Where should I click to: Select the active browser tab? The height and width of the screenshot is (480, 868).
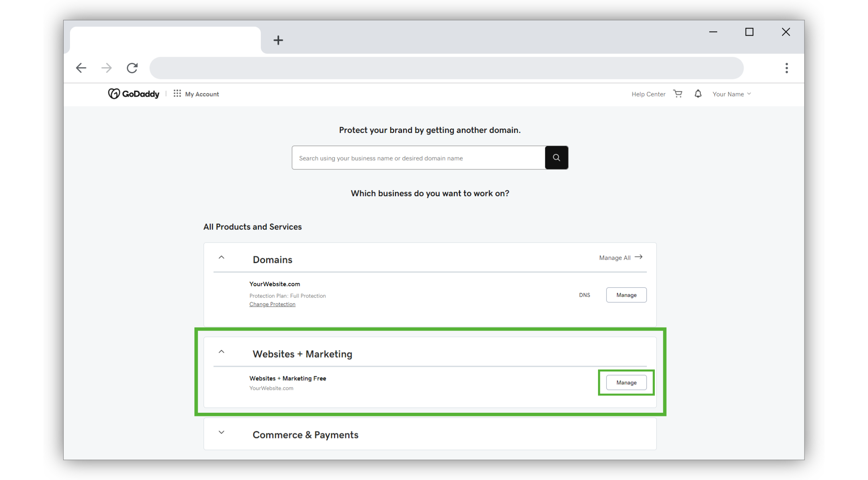(165, 40)
